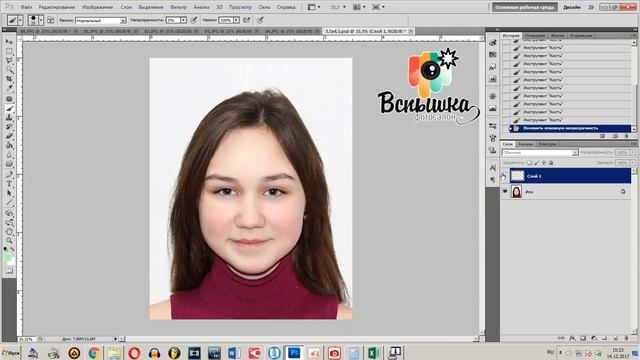Open the brush preset picker dropdown

(41, 20)
